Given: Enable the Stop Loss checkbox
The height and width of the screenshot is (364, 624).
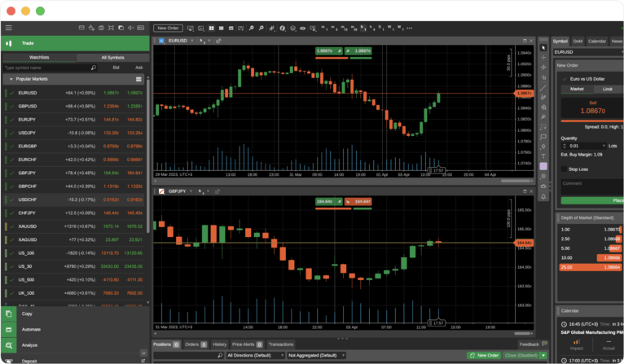Looking at the screenshot, I should pos(564,169).
